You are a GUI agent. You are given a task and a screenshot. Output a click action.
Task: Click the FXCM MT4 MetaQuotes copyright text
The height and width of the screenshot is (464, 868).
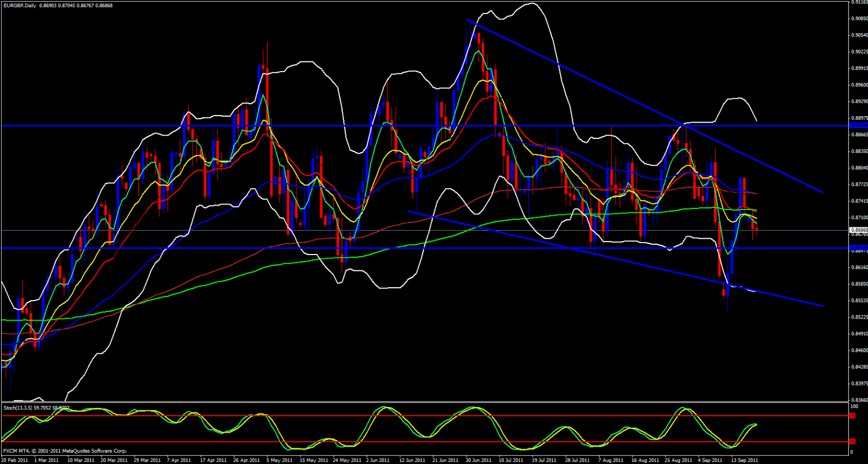tap(65, 451)
